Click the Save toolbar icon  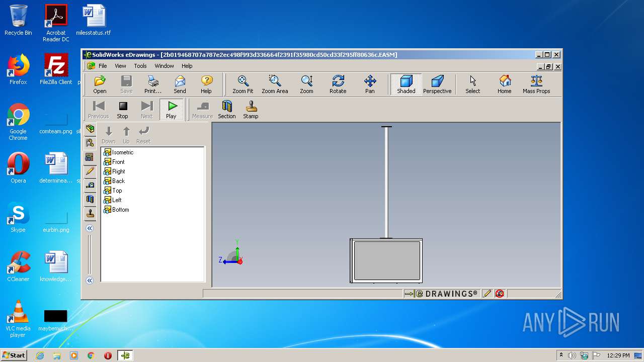click(x=126, y=84)
